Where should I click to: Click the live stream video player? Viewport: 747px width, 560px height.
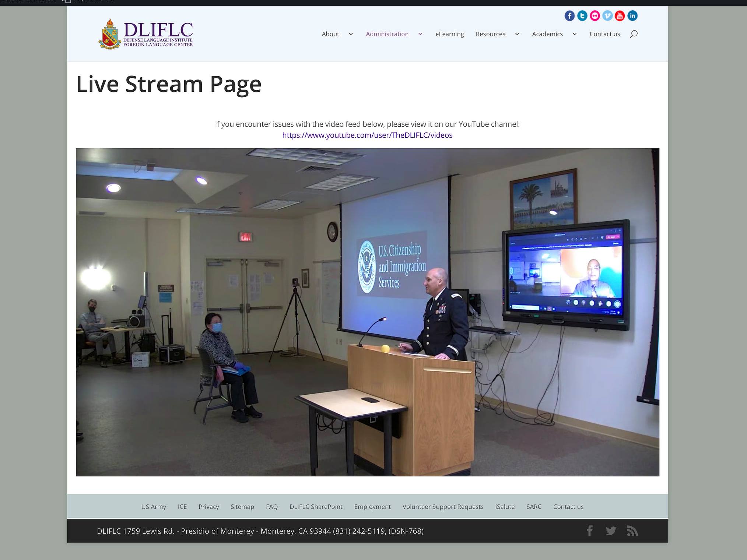(368, 312)
